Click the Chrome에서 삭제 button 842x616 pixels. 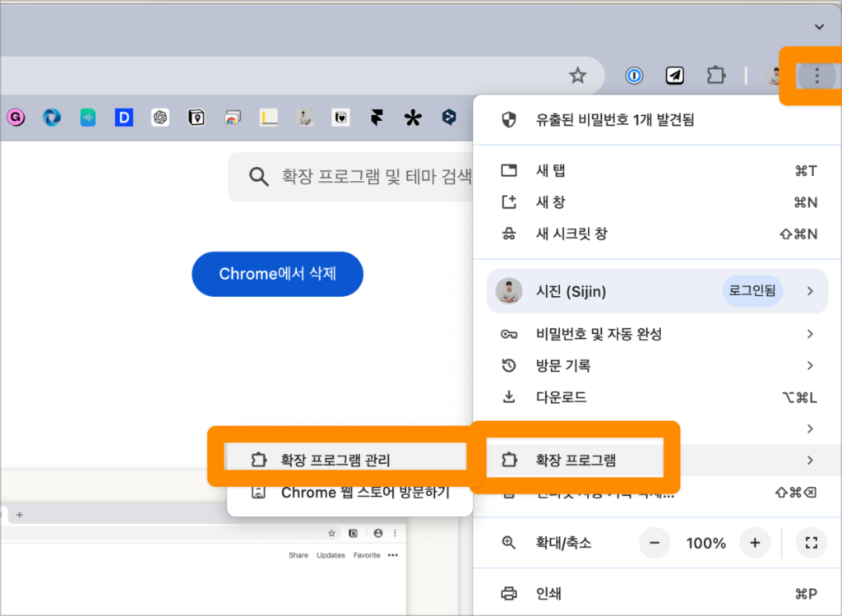pyautogui.click(x=277, y=274)
